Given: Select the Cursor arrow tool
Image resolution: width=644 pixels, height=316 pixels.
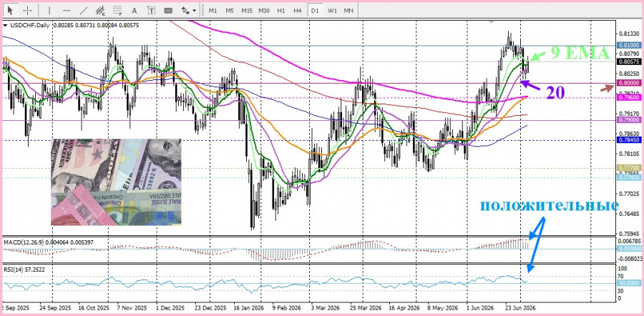Looking at the screenshot, I should coord(10,10).
